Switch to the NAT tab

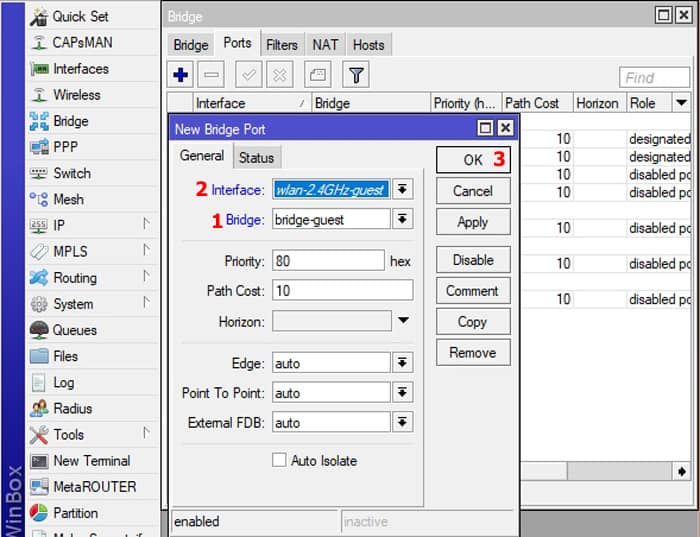click(325, 45)
